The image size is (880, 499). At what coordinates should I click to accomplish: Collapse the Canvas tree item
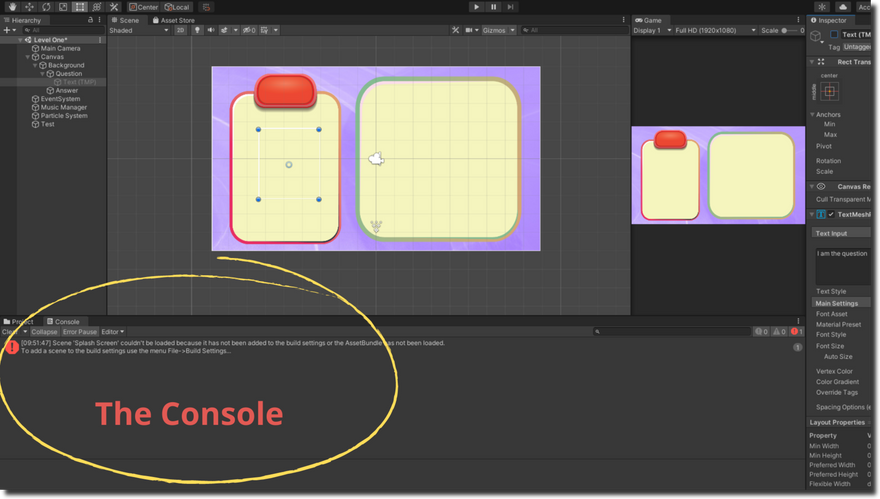tap(28, 57)
